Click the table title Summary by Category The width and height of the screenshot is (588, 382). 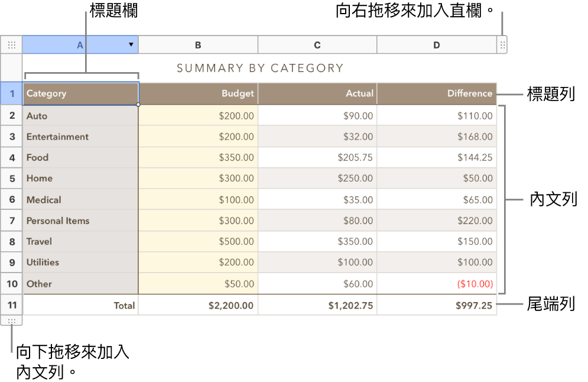pos(260,68)
